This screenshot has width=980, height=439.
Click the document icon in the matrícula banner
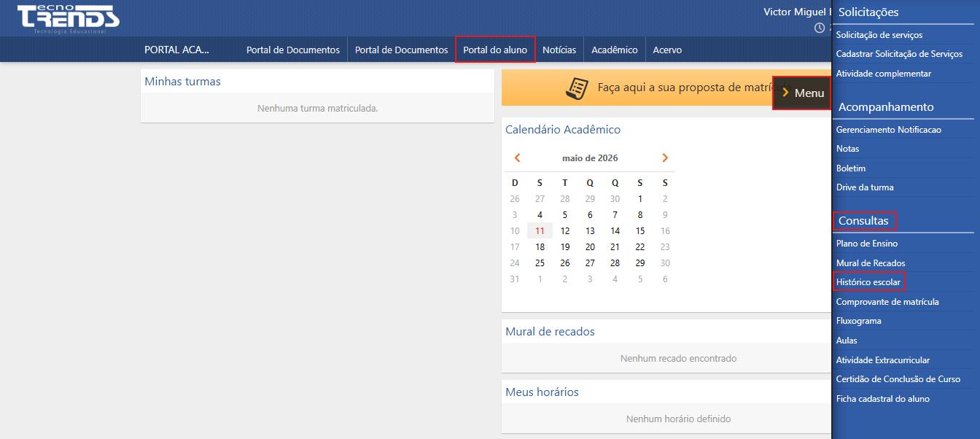[x=577, y=88]
